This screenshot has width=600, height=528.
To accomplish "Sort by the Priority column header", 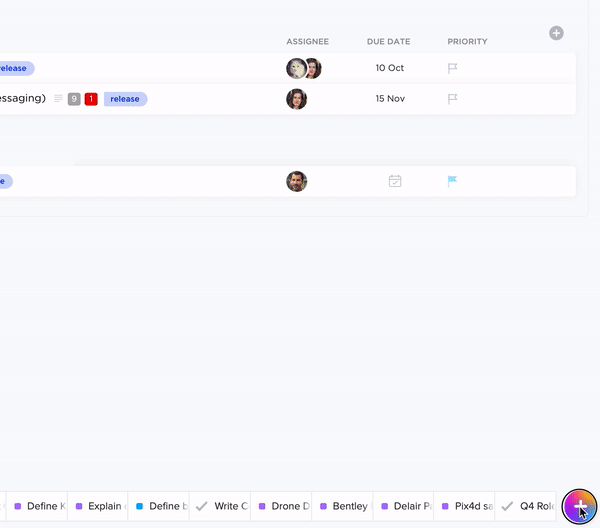I will click(x=467, y=42).
